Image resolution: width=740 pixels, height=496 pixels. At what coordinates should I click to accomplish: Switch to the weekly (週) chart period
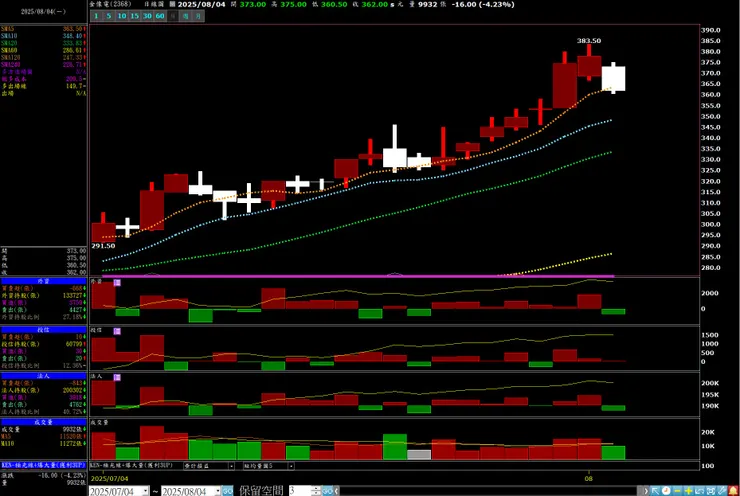click(185, 16)
